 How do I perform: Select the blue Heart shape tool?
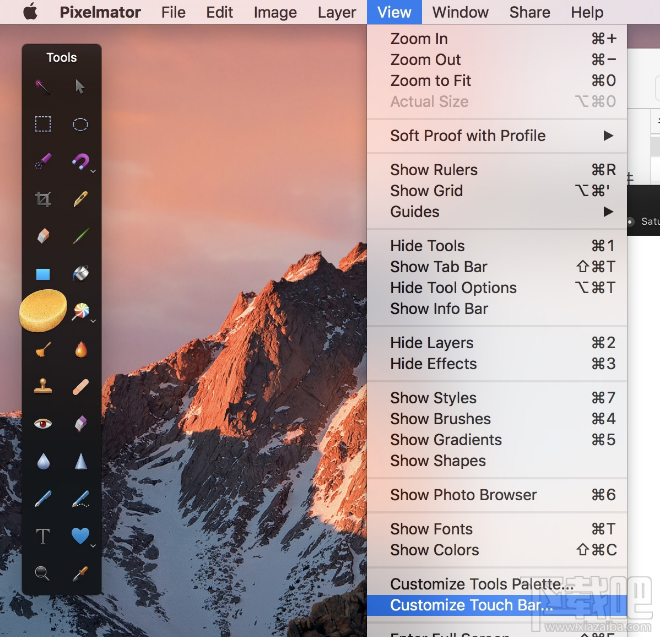pyautogui.click(x=80, y=536)
